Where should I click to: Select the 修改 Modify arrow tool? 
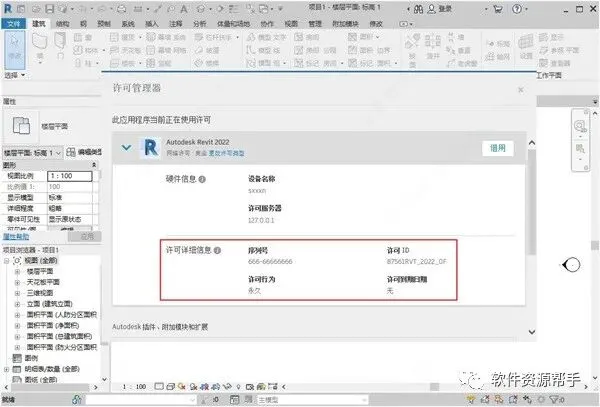coord(15,50)
